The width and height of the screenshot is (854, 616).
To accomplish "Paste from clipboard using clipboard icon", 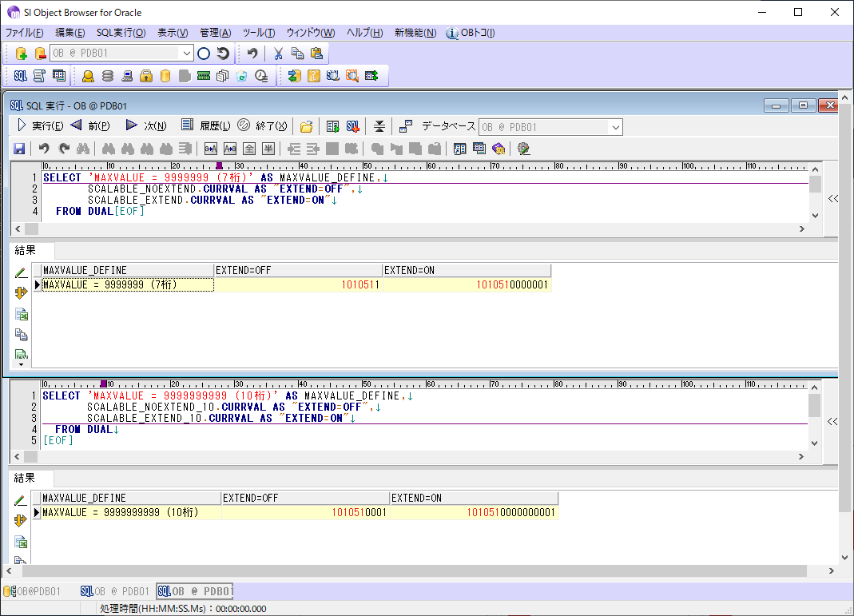I will coord(318,53).
